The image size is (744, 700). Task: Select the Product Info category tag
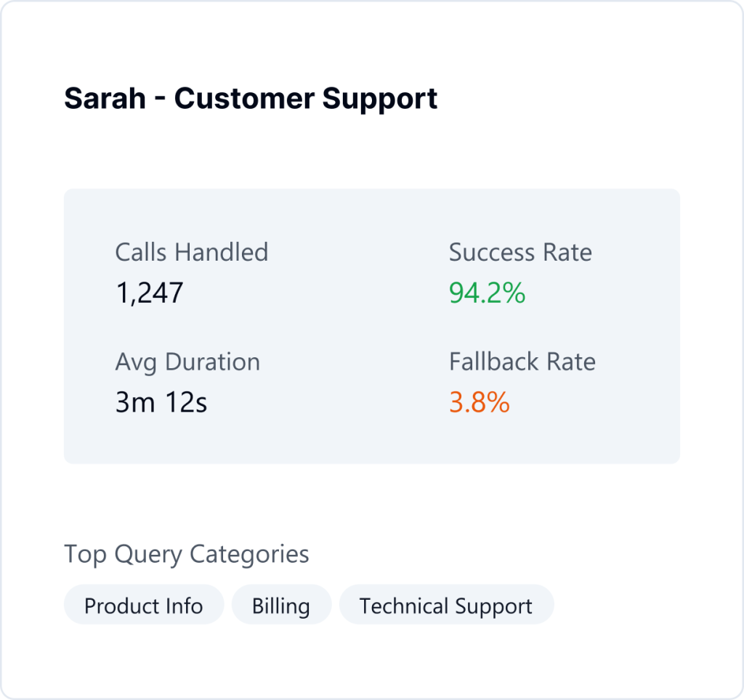click(143, 606)
